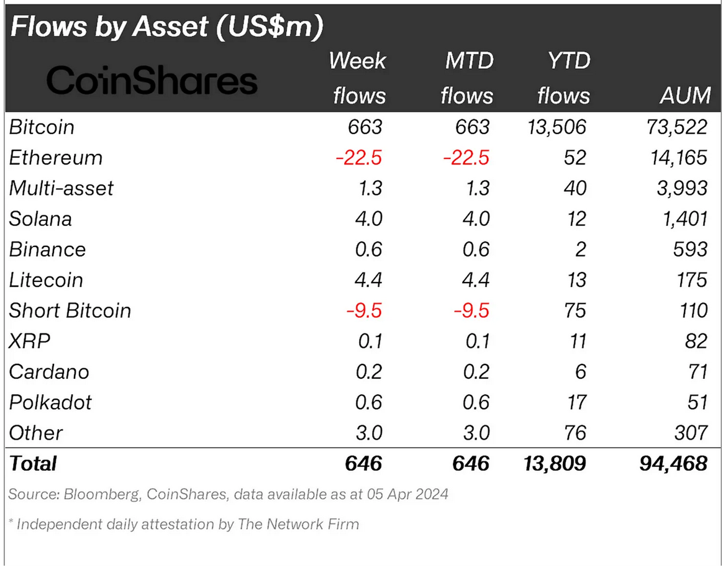
Task: Click Ethereum's red -22.5 week flows value
Action: pos(358,158)
